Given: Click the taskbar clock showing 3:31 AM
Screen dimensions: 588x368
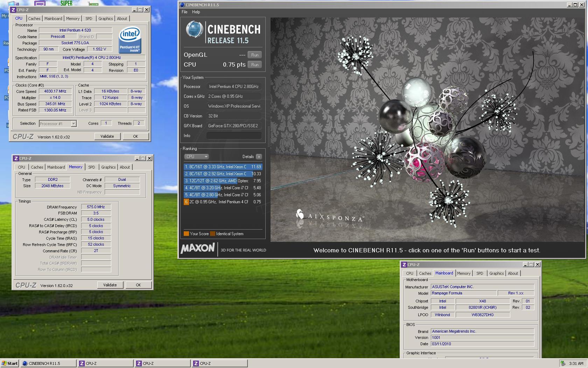Looking at the screenshot, I should (x=576, y=363).
